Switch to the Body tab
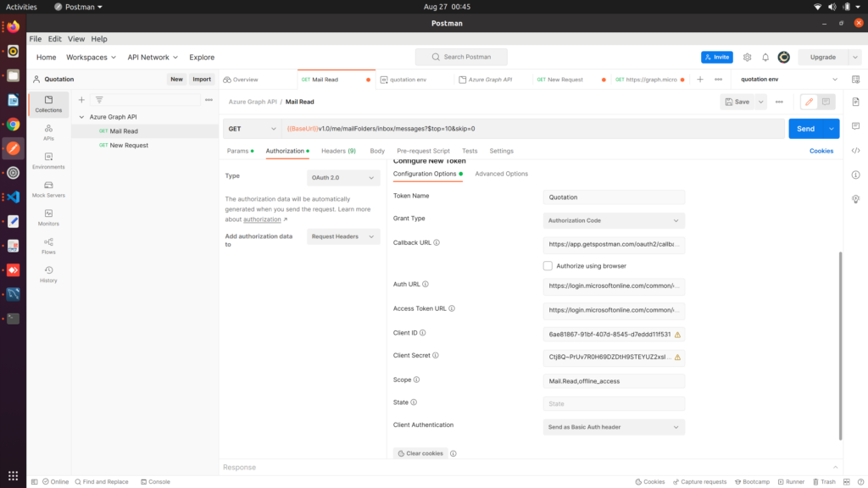The width and height of the screenshot is (868, 488). [377, 151]
